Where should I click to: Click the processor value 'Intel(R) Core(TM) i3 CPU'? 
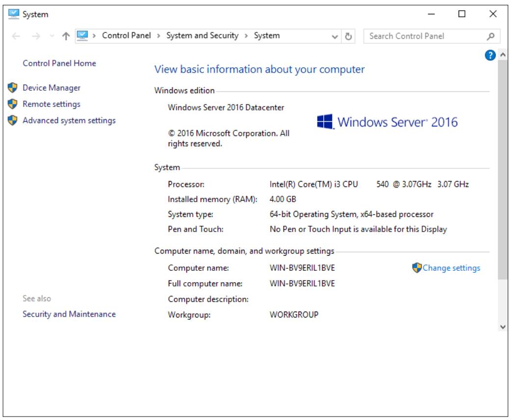[x=313, y=184]
